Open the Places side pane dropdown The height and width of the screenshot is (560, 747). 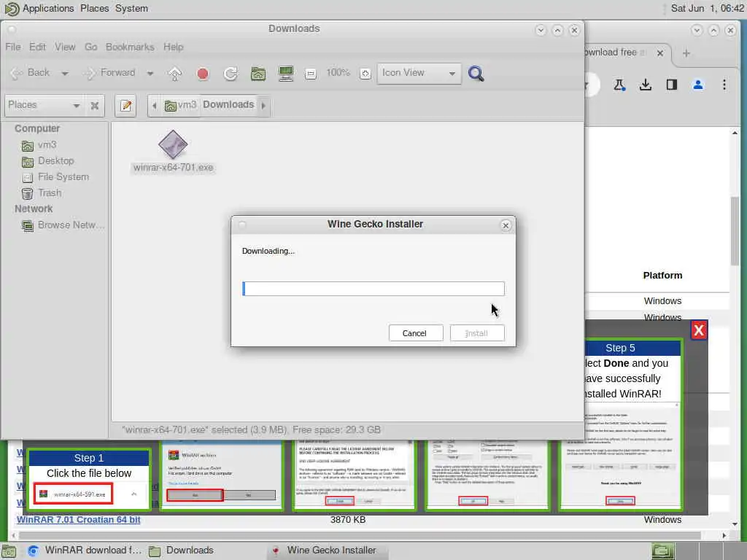43,105
